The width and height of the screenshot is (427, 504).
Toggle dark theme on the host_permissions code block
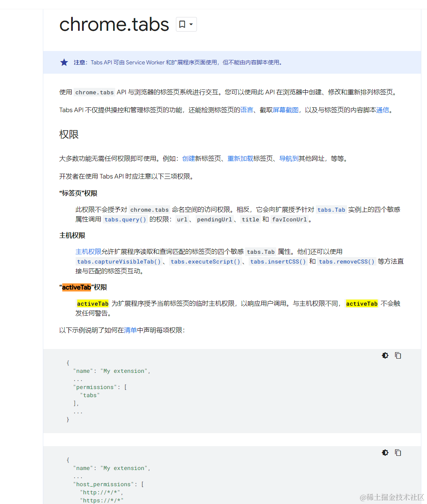point(385,452)
